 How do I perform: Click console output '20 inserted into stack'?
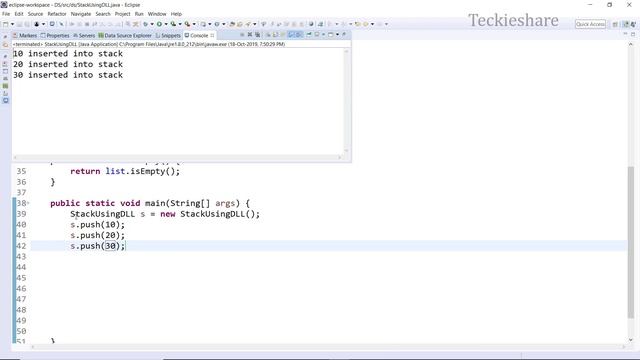pyautogui.click(x=68, y=64)
